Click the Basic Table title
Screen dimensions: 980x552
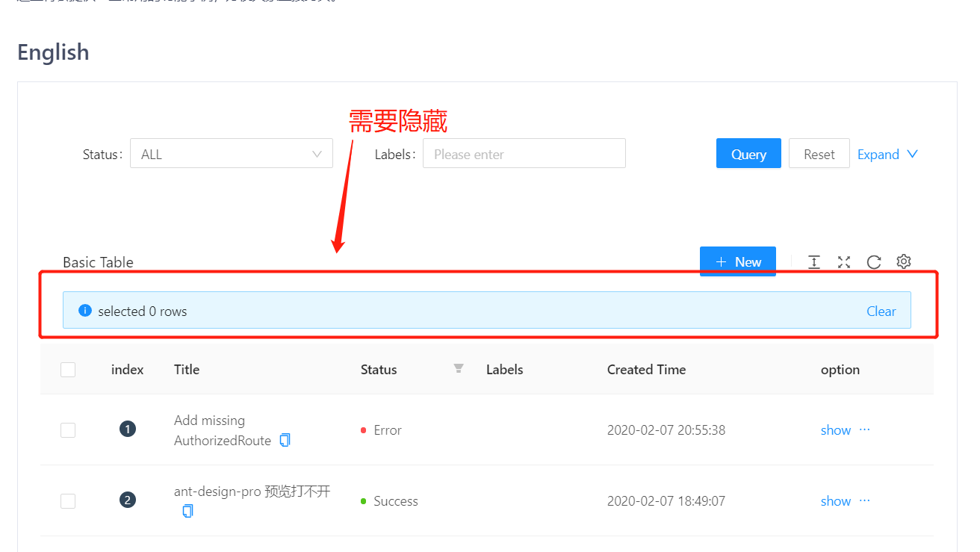point(98,262)
